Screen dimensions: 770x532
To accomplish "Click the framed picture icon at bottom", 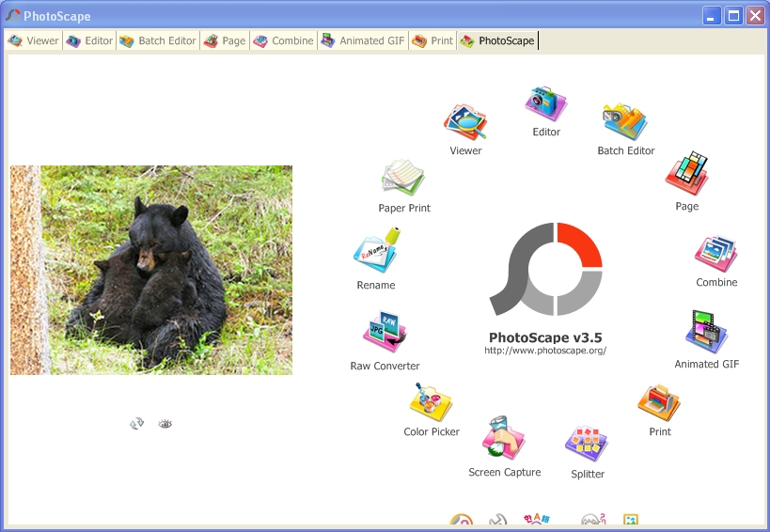I will pyautogui.click(x=630, y=520).
